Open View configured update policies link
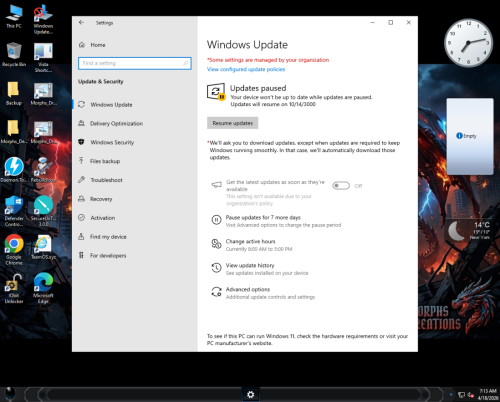 point(246,69)
